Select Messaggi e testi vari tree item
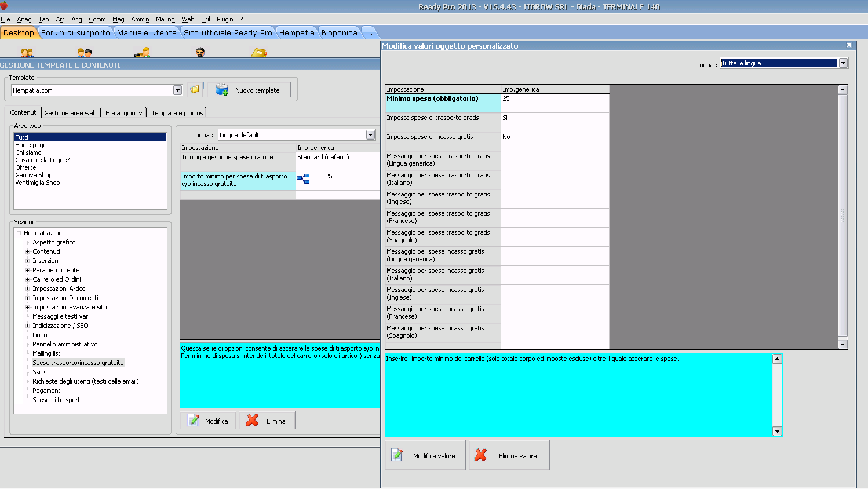 61,317
